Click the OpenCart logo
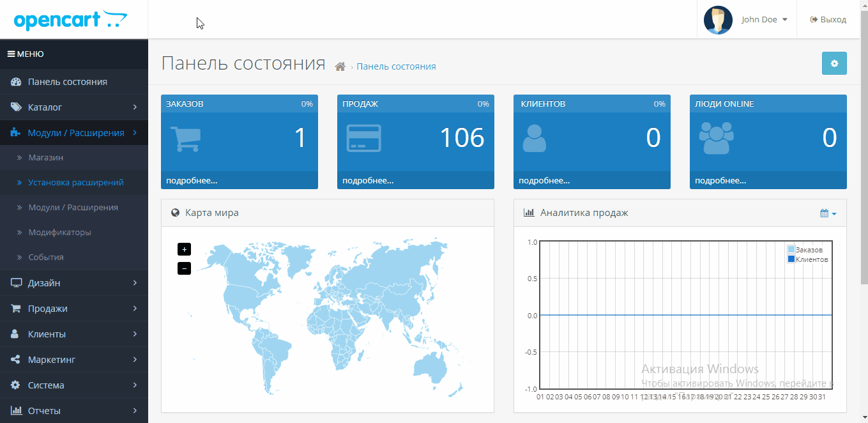The width and height of the screenshot is (868, 423). click(x=70, y=20)
